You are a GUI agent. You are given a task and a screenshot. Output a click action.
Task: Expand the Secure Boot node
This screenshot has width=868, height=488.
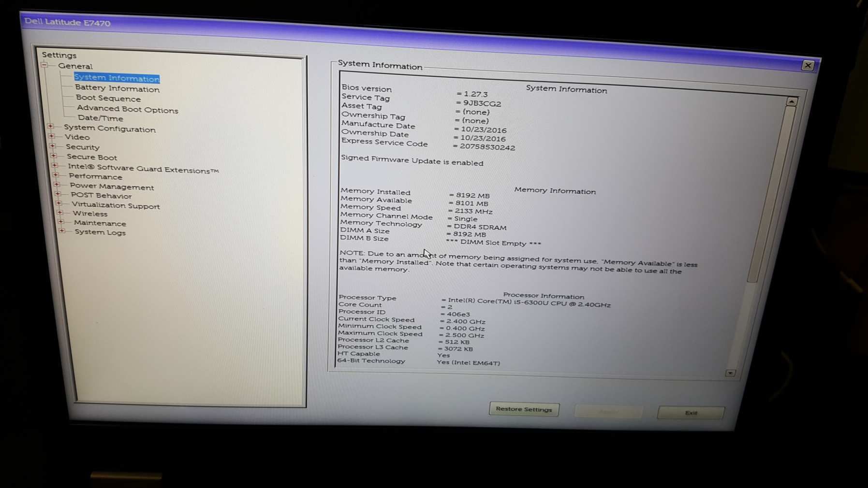pyautogui.click(x=53, y=156)
